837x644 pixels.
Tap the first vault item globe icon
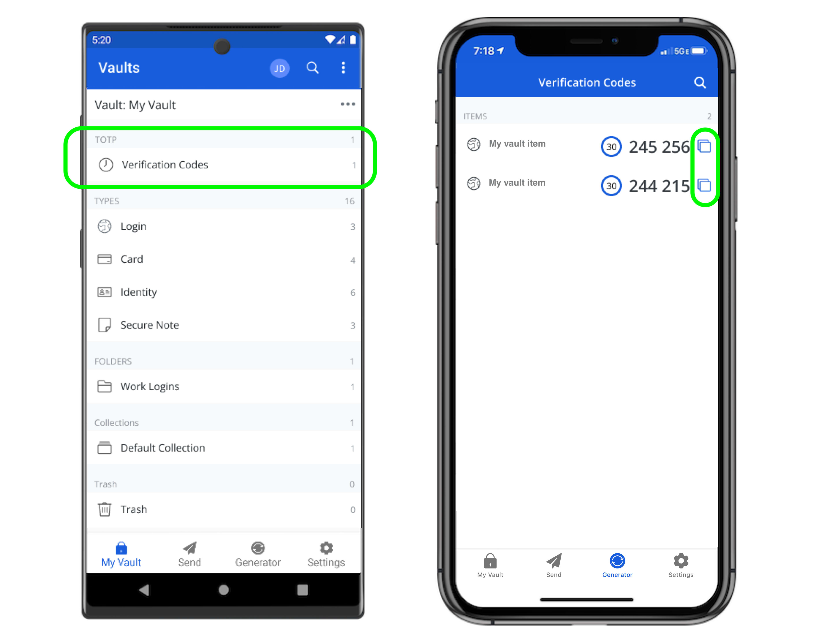point(471,143)
